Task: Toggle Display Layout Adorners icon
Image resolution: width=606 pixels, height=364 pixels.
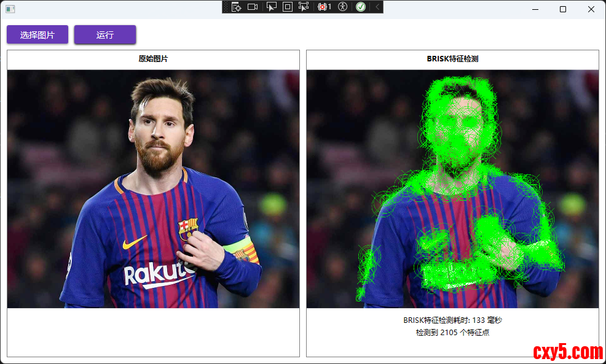Action: [288, 7]
